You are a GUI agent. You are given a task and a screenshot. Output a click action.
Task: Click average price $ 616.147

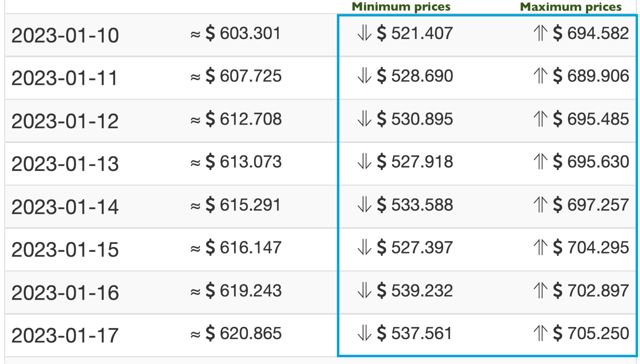(x=236, y=247)
